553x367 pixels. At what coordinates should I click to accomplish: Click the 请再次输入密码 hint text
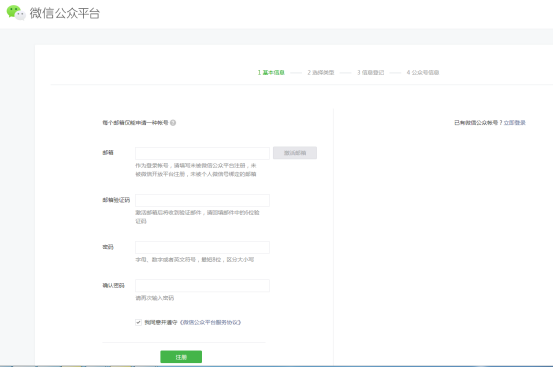pyautogui.click(x=155, y=298)
